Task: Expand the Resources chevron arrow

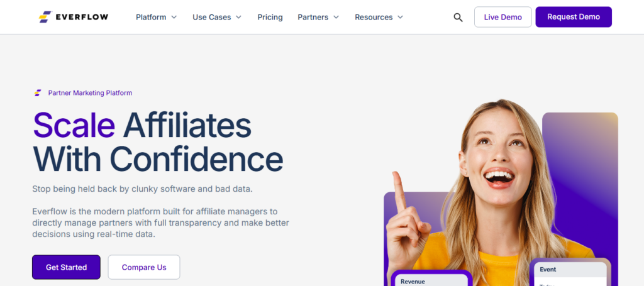Action: point(400,17)
